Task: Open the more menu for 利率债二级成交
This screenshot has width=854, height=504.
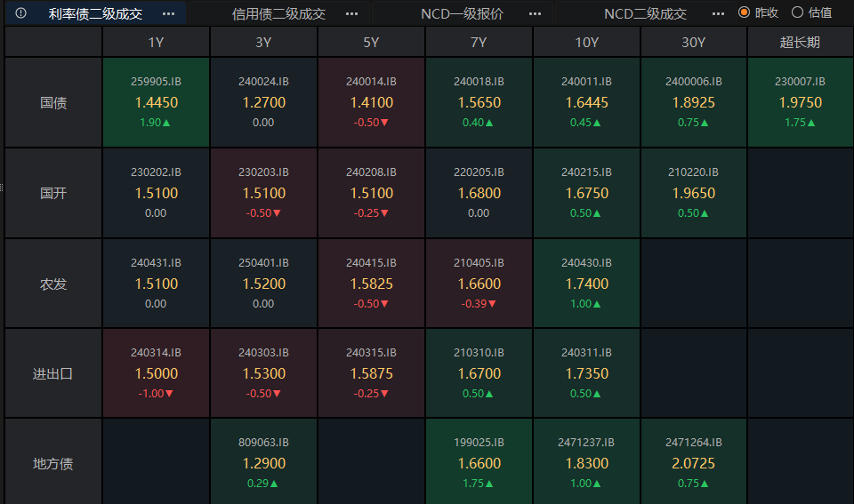Action: click(x=168, y=13)
